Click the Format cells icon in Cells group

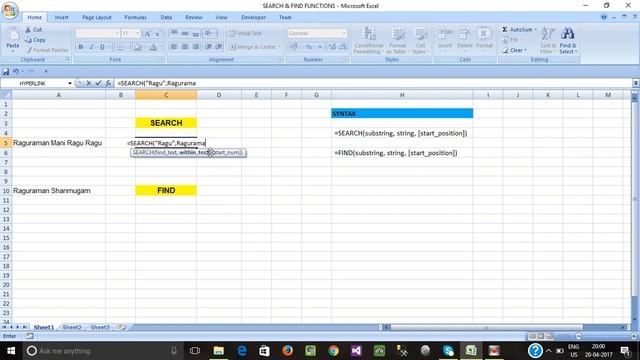point(484,38)
